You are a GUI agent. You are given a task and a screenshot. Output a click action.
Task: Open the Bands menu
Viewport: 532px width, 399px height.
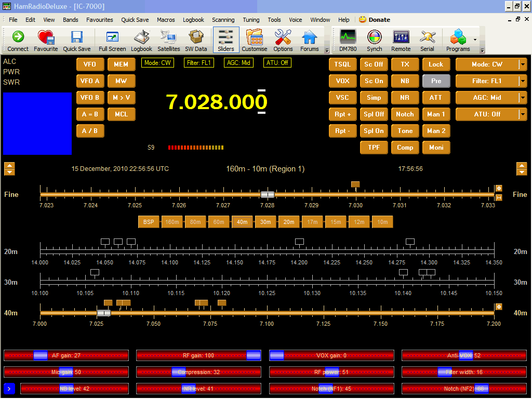71,20
